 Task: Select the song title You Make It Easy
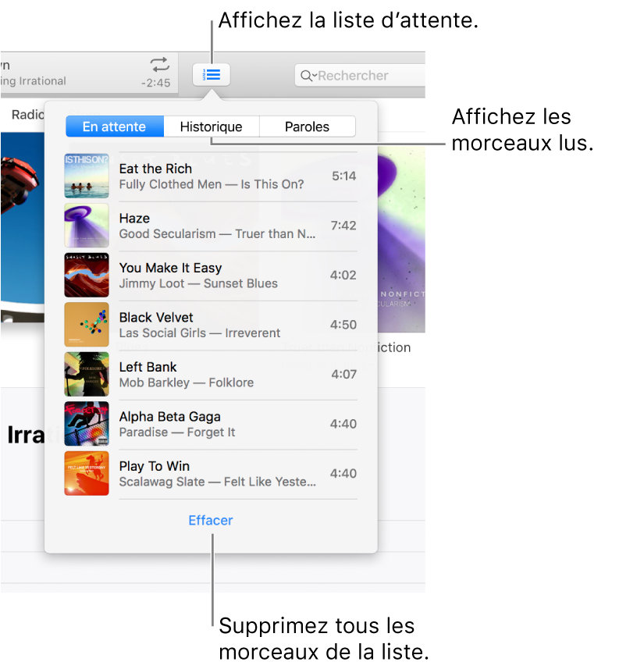pos(170,268)
